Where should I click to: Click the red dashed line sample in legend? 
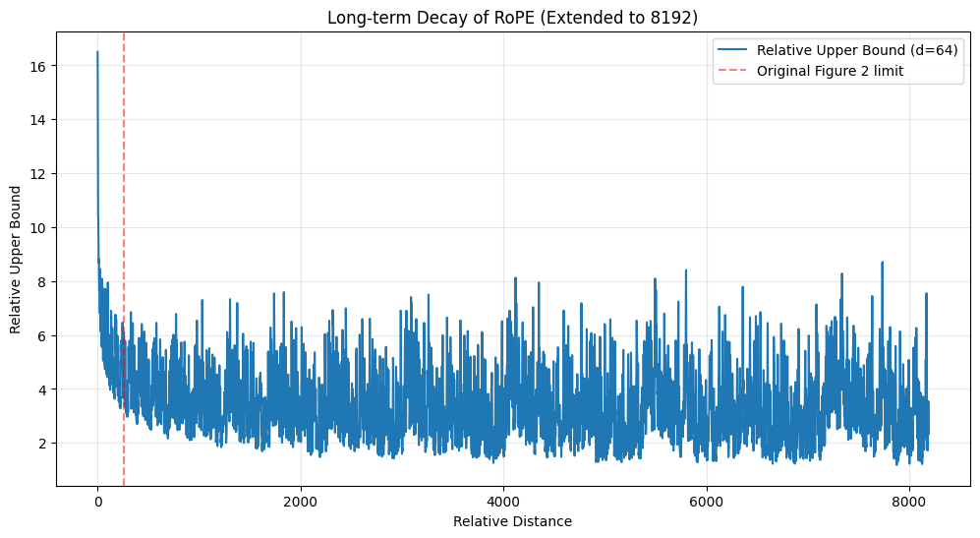733,71
